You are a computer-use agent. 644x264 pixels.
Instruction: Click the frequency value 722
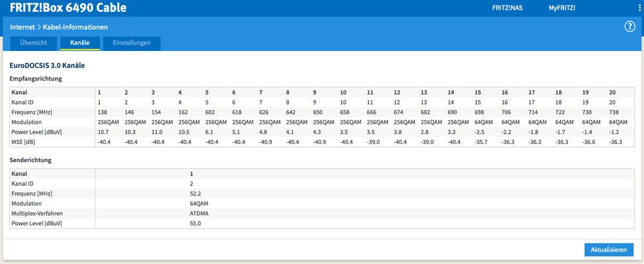(560, 112)
